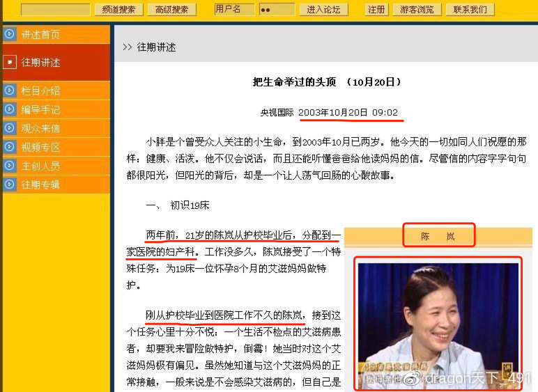Click the date 2003年10月20日 09:02
This screenshot has width=538, height=392.
coord(348,112)
